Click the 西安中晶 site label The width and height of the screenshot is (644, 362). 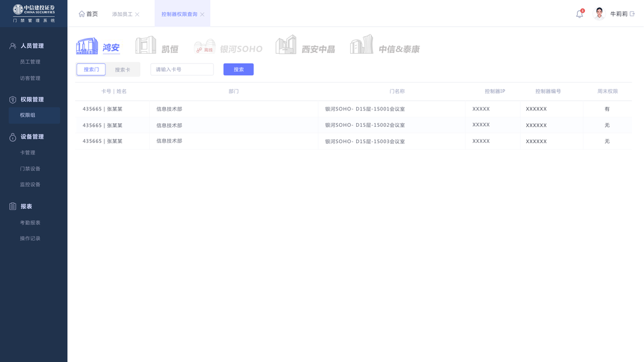click(x=318, y=49)
